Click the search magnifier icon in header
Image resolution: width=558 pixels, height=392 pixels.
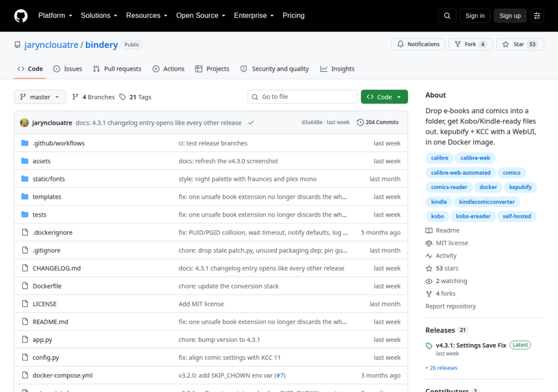[x=447, y=16]
